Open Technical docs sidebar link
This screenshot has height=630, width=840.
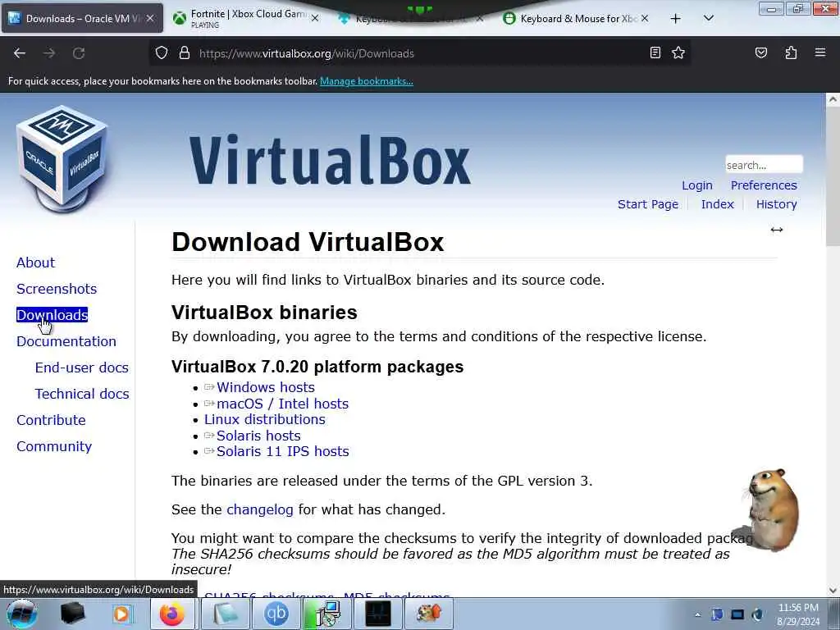tap(82, 394)
